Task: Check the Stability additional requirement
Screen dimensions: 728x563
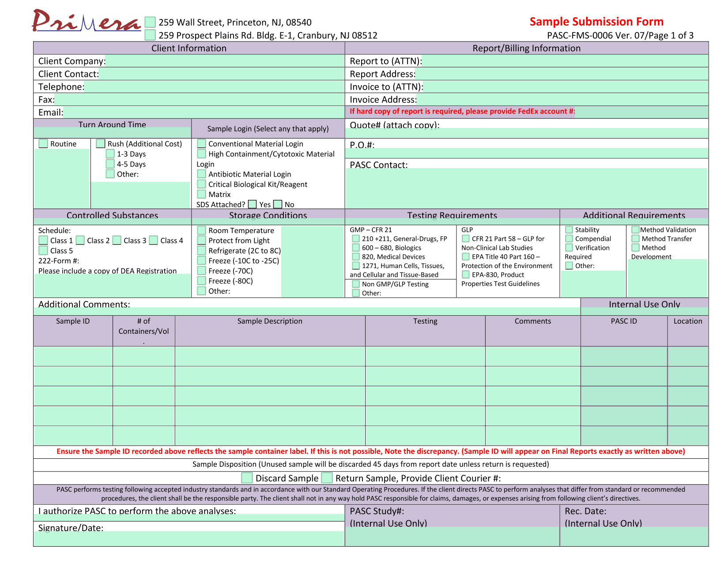Action: [568, 230]
